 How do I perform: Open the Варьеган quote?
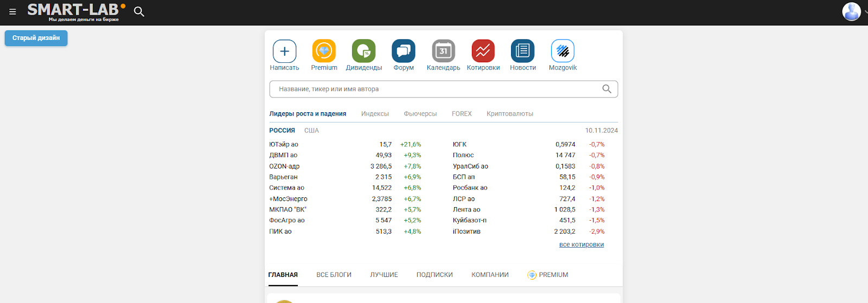283,177
